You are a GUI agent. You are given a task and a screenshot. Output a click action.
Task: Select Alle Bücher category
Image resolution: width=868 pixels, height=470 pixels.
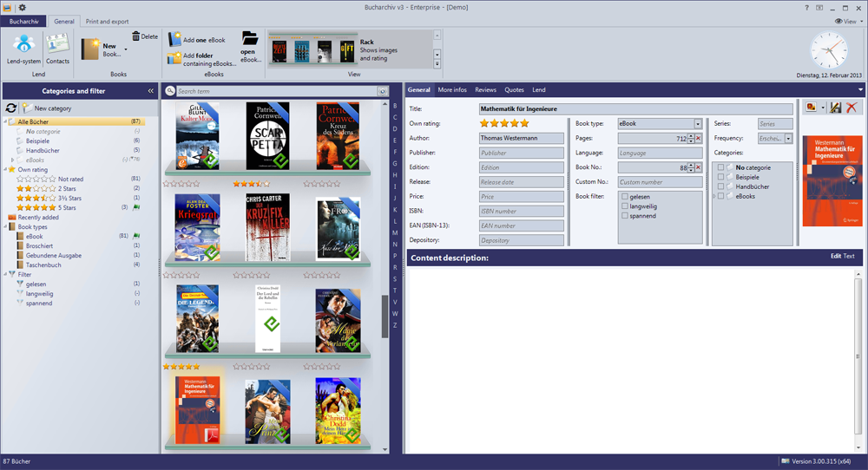pyautogui.click(x=76, y=121)
